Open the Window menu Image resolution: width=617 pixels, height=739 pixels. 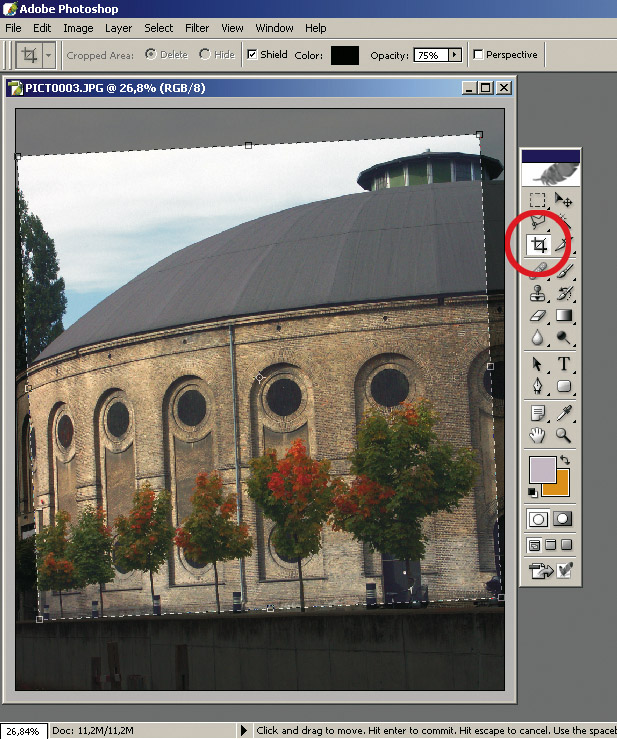[x=274, y=28]
